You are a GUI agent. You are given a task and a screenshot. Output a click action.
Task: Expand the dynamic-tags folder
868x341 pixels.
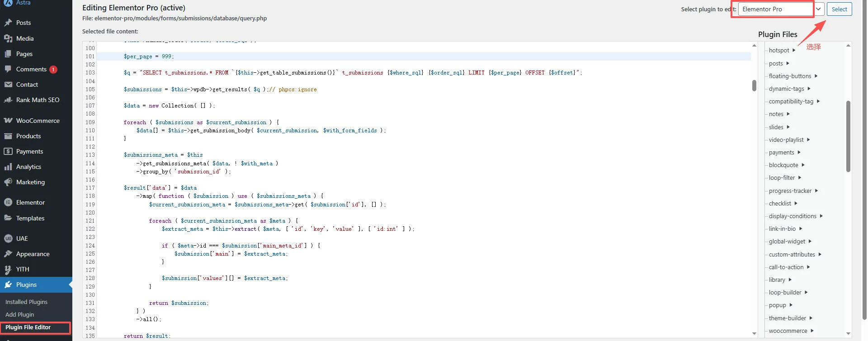[789, 89]
